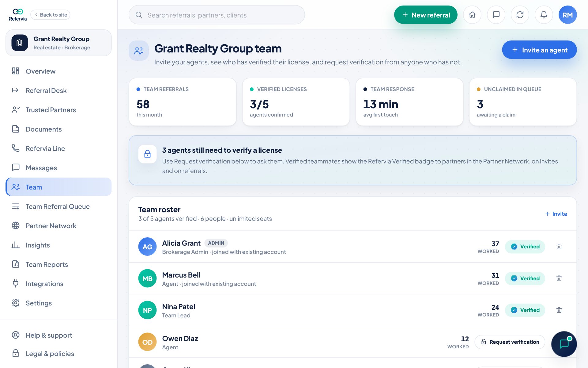Open Integrations in sidebar

58,284
